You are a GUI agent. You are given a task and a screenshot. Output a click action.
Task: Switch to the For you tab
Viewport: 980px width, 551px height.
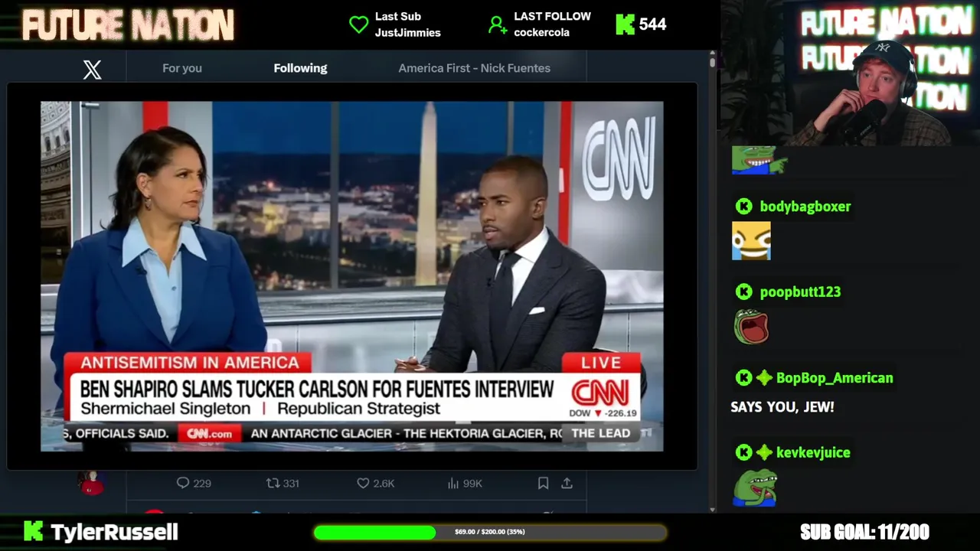[x=182, y=68]
